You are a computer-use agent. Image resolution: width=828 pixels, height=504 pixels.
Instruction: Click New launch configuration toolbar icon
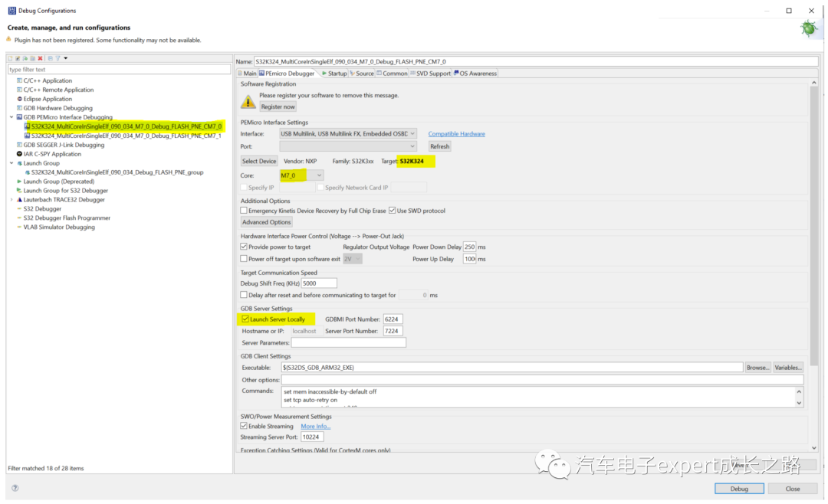(x=10, y=58)
